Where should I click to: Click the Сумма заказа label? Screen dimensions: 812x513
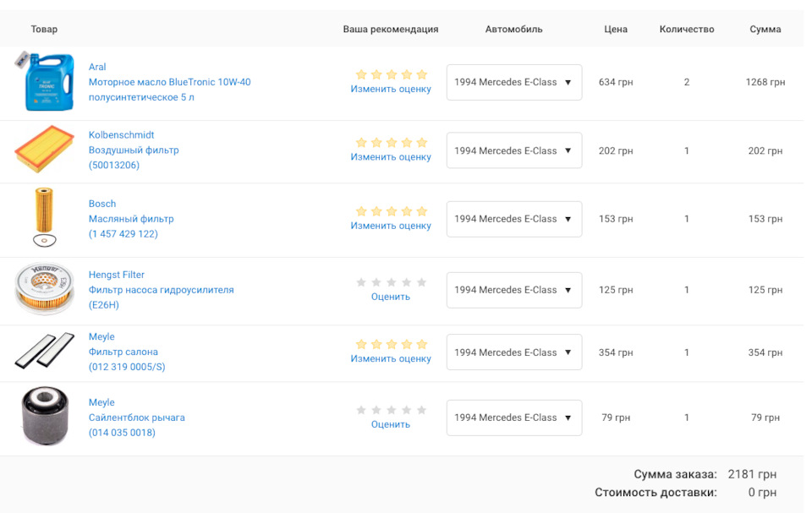(x=675, y=474)
